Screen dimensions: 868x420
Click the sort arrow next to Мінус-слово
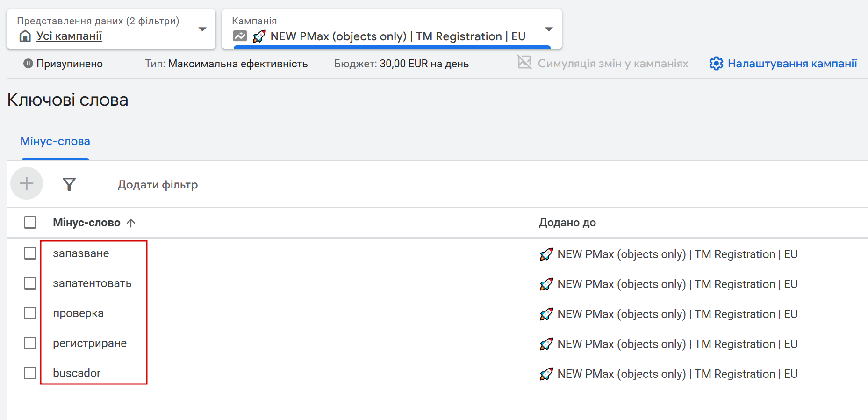pos(131,223)
